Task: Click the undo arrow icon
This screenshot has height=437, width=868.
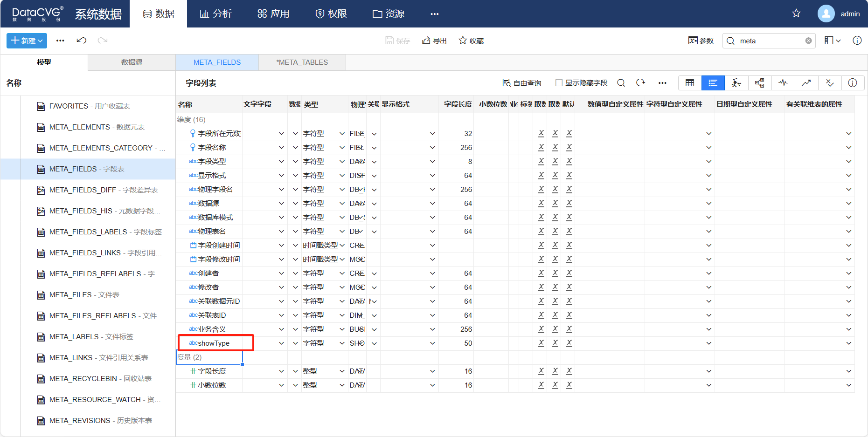Action: 82,41
